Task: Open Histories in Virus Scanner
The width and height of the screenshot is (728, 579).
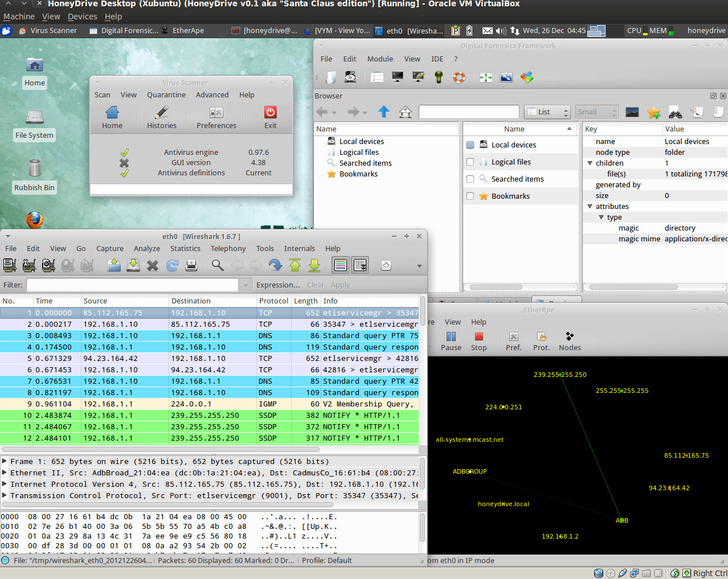Action: tap(161, 118)
